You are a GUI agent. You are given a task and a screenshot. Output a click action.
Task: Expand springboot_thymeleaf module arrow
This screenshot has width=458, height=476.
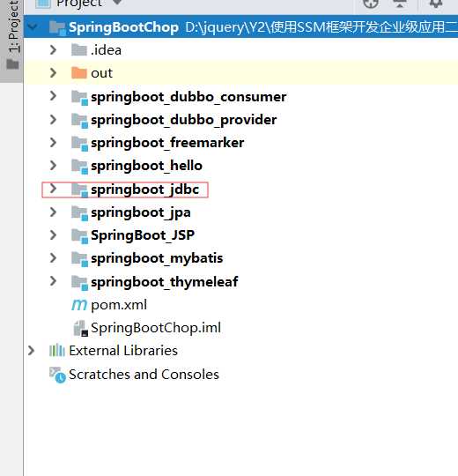click(x=54, y=281)
